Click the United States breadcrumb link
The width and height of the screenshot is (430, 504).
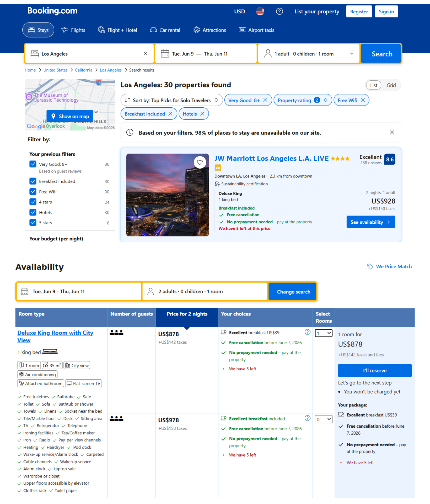(55, 70)
